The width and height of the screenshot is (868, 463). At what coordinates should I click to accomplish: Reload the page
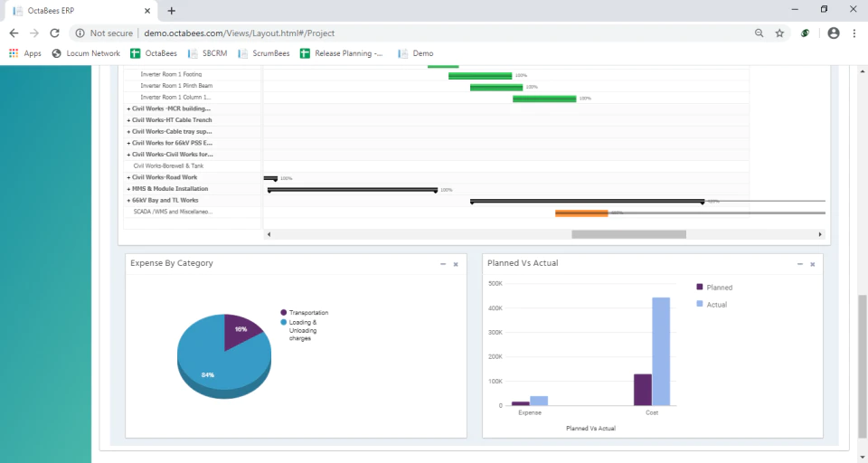tap(54, 33)
